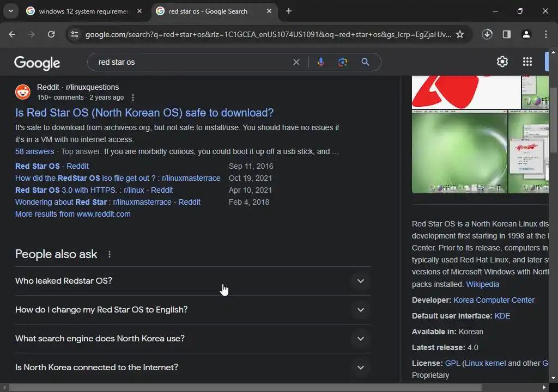View site information icon in address bar
558x392 pixels.
(x=75, y=34)
